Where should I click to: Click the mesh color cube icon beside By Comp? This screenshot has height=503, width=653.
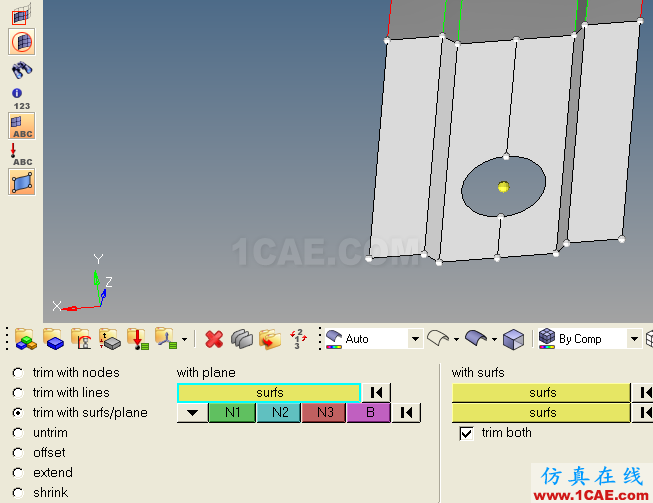[547, 339]
